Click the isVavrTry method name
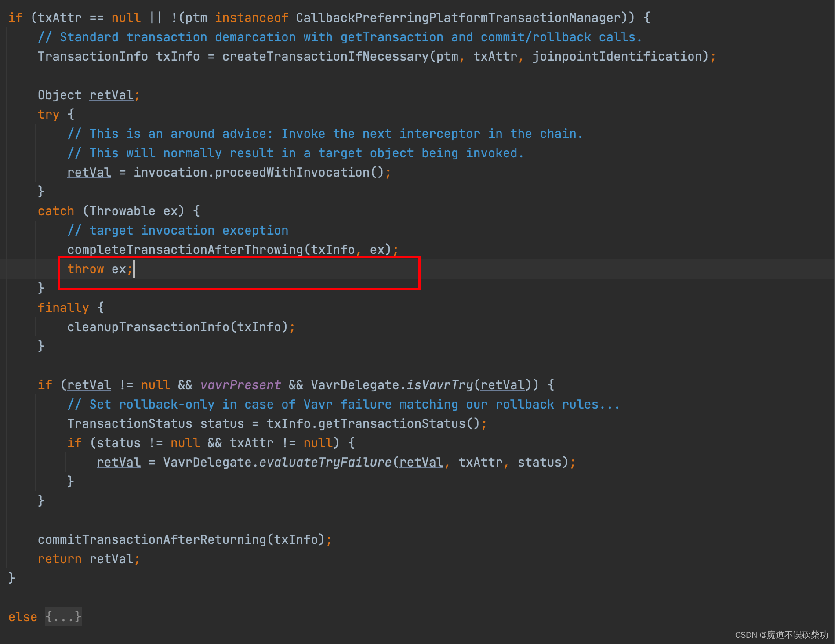 (440, 385)
